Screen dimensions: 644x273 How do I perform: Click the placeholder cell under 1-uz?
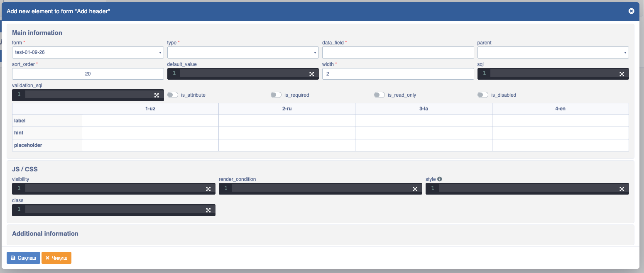click(150, 145)
